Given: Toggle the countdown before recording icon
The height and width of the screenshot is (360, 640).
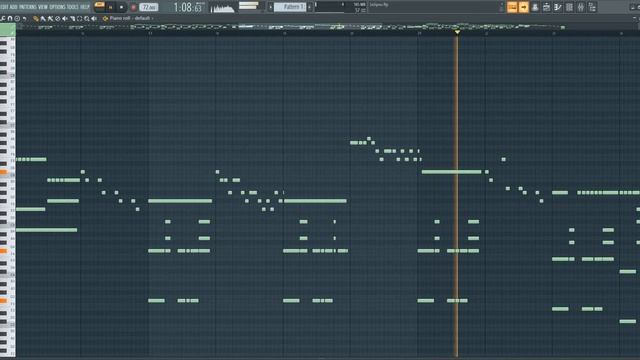Looking at the screenshot, I should (558, 7).
